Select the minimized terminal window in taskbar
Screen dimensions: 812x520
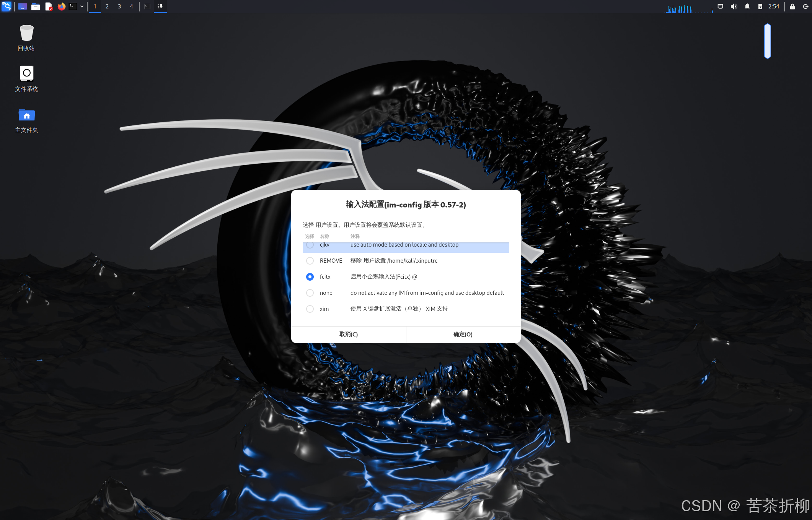pyautogui.click(x=147, y=6)
